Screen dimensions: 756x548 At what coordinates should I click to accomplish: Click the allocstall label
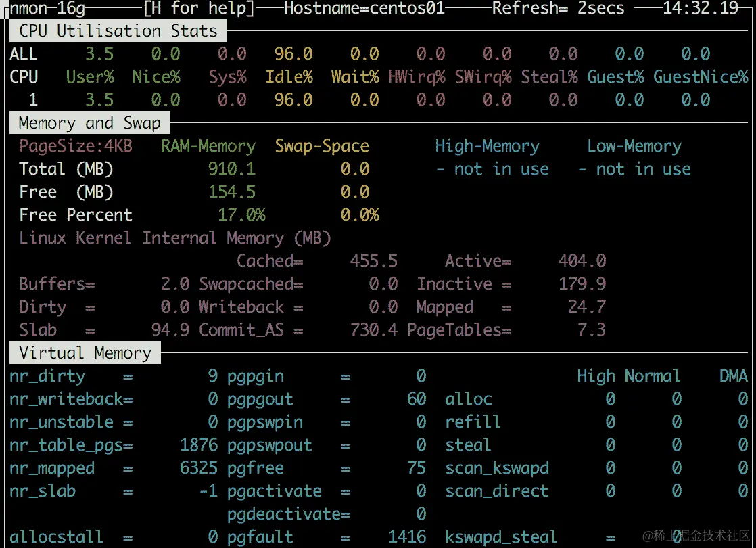57,537
